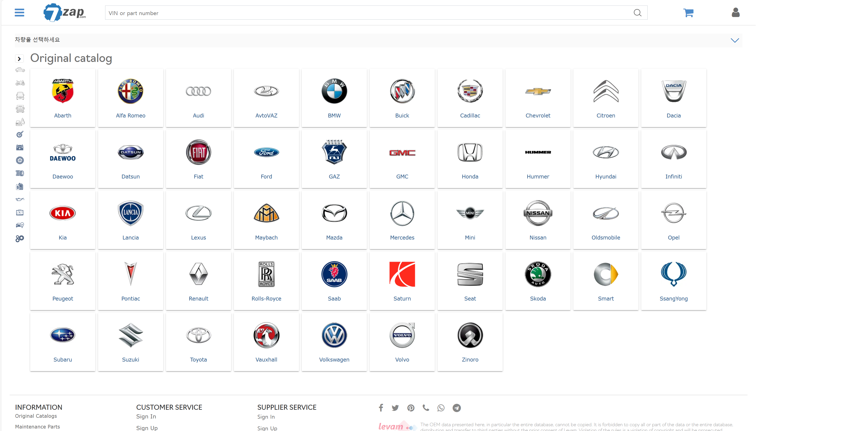
Task: Open the user account icon
Action: [736, 13]
